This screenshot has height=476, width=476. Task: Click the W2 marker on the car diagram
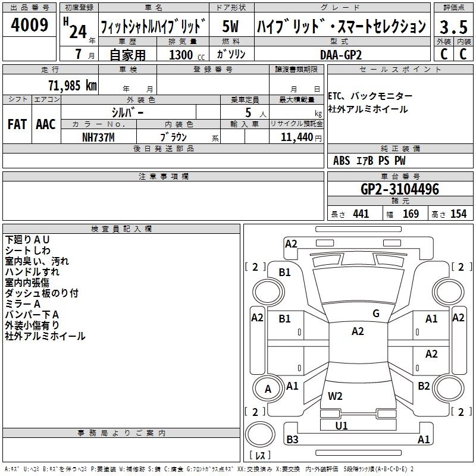pyautogui.click(x=335, y=396)
